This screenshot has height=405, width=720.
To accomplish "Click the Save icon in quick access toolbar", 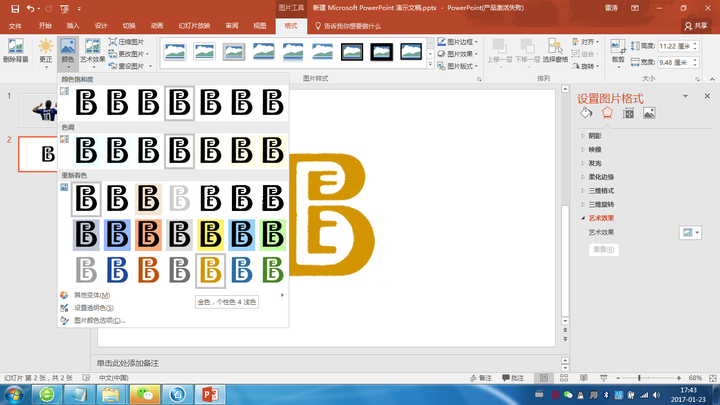I will tap(15, 8).
